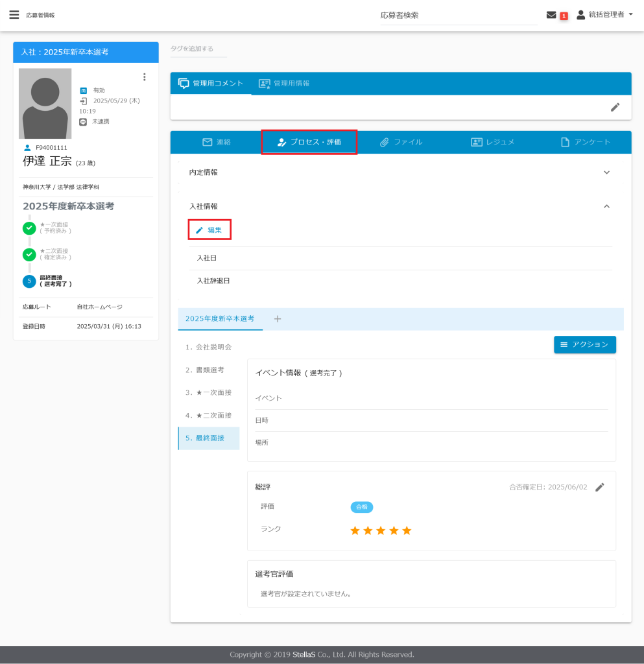Expand the 内定情報 section

click(606, 172)
